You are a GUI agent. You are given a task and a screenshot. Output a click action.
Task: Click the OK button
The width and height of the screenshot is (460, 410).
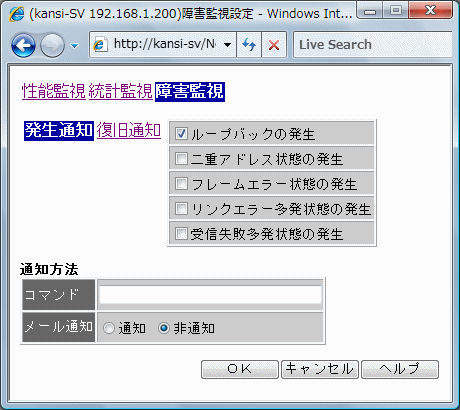coord(240,369)
